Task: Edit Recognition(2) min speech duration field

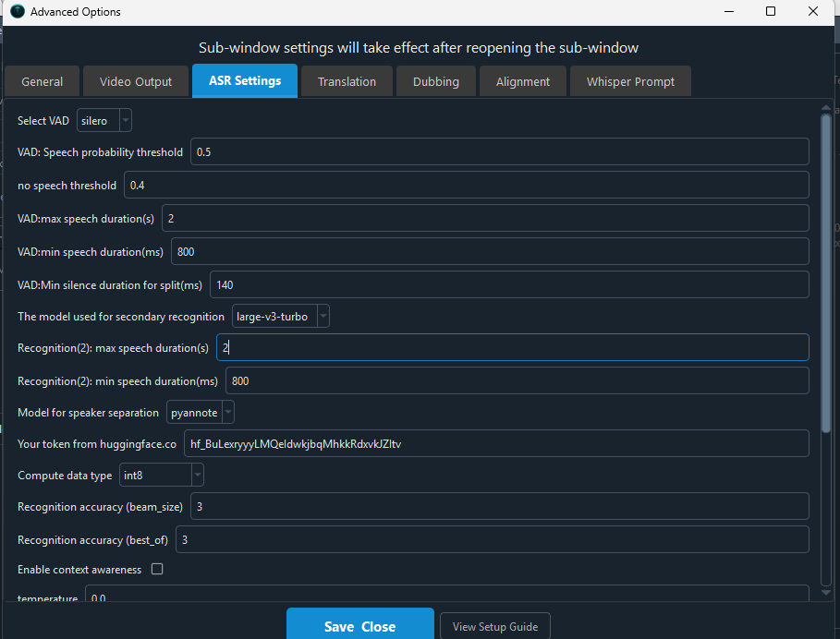Action: click(x=517, y=381)
